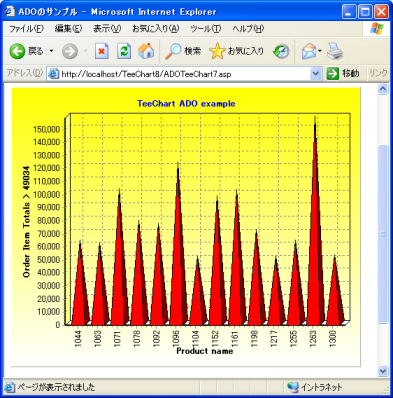Open the Mail envelope icon
The height and width of the screenshot is (398, 393).
309,51
